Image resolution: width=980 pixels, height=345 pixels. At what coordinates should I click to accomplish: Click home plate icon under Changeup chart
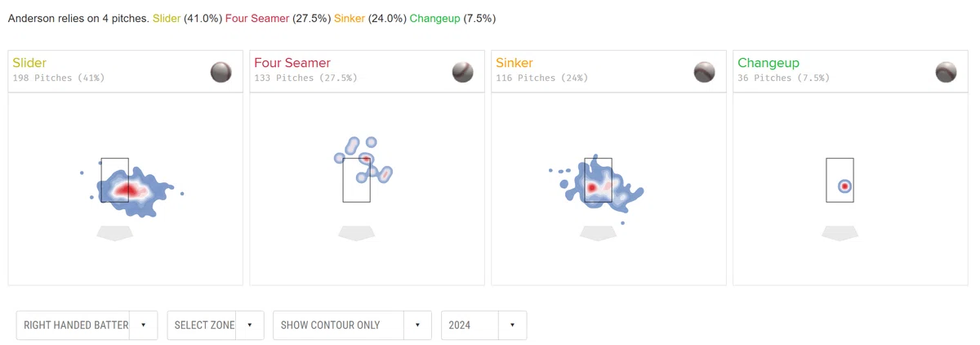point(840,233)
